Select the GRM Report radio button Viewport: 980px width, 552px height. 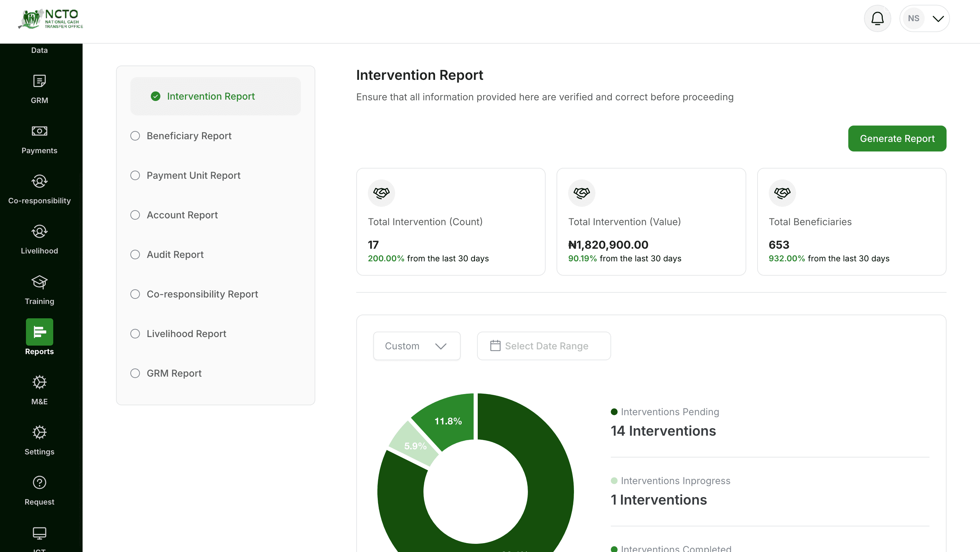click(x=135, y=373)
